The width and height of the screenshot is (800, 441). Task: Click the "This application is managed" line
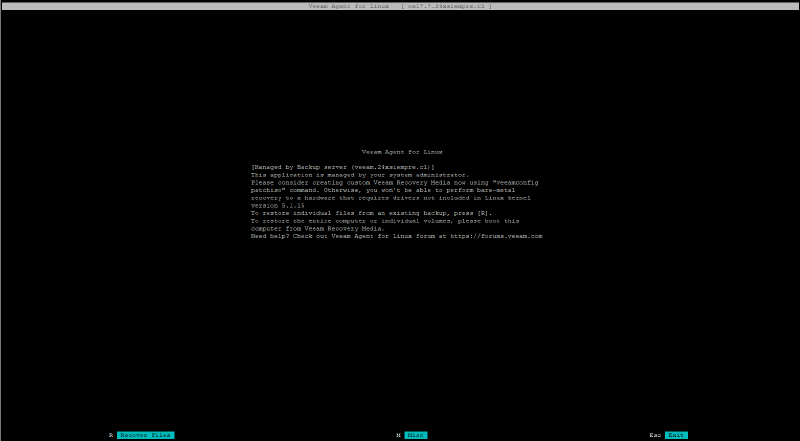[x=360, y=175]
